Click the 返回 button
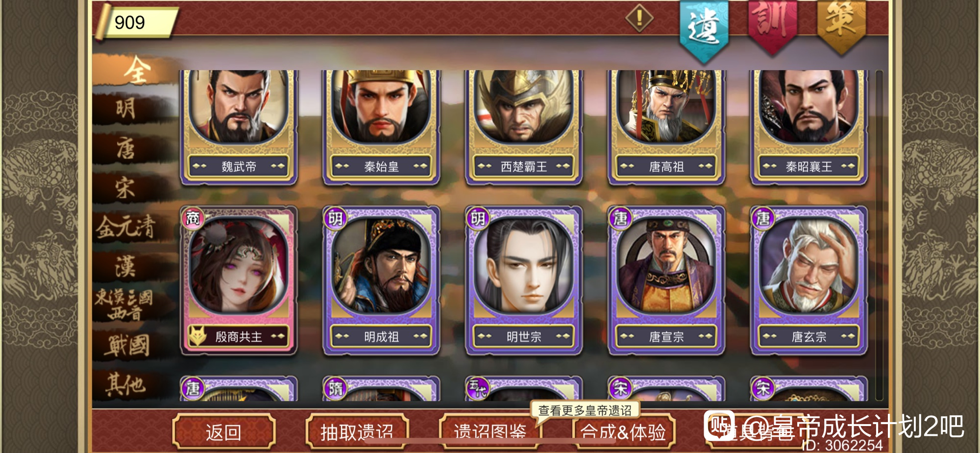980x453 pixels. (223, 432)
